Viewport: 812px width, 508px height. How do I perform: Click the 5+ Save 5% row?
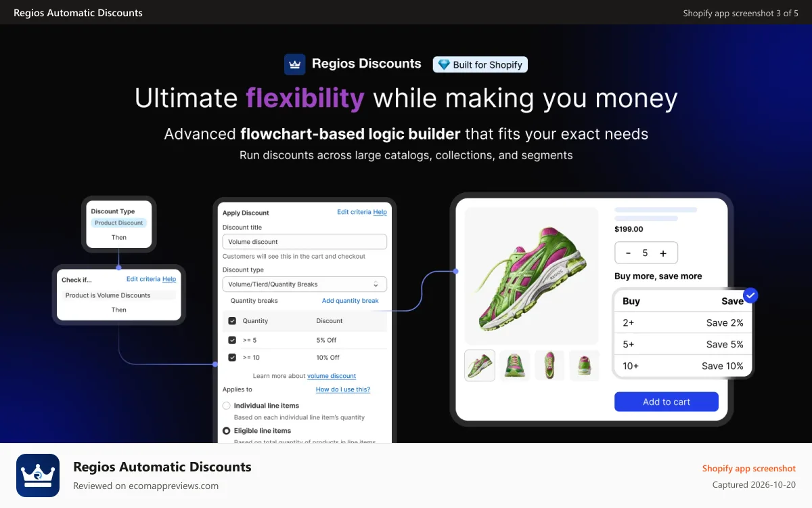[x=683, y=344]
